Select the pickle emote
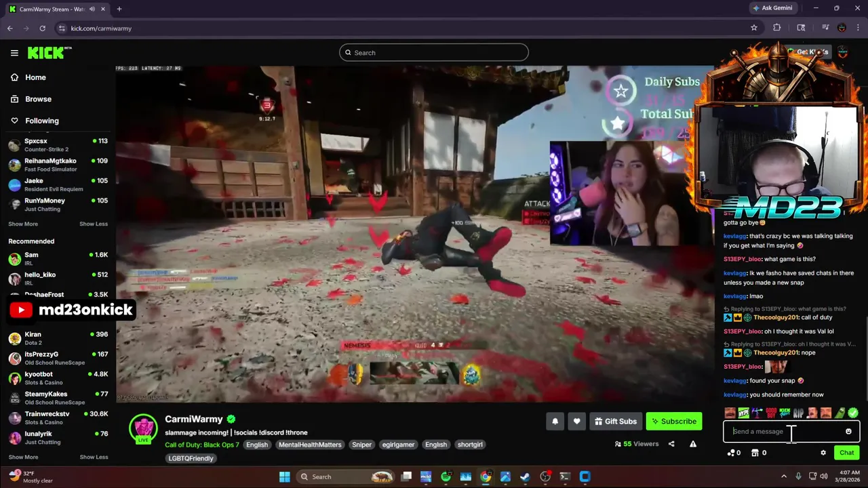The height and width of the screenshot is (488, 868). point(840,413)
